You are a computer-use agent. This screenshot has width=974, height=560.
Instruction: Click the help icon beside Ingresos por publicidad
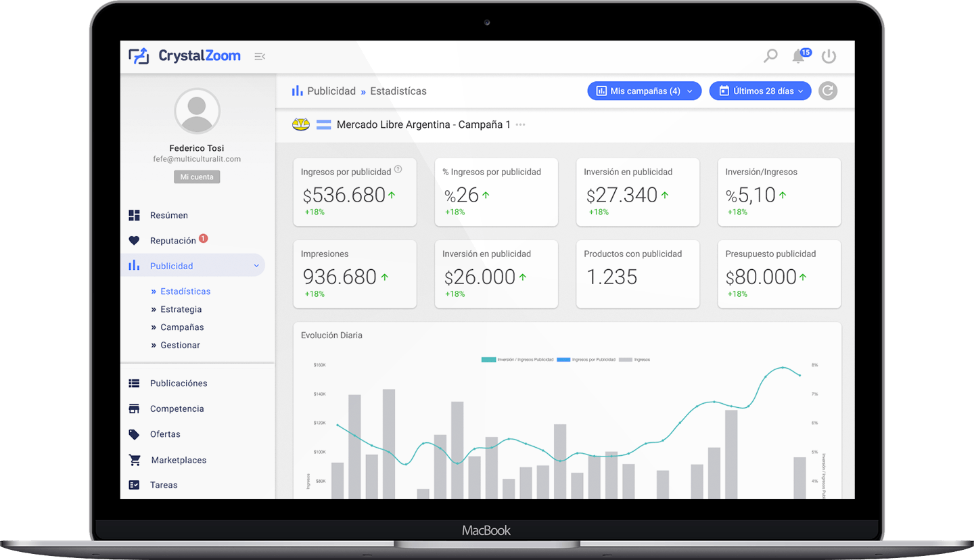(x=398, y=170)
